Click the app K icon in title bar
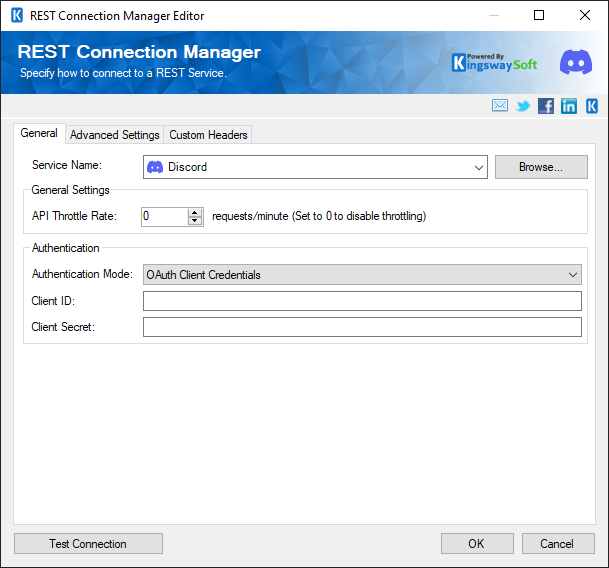Viewport: 609px width, 568px height. [17, 16]
